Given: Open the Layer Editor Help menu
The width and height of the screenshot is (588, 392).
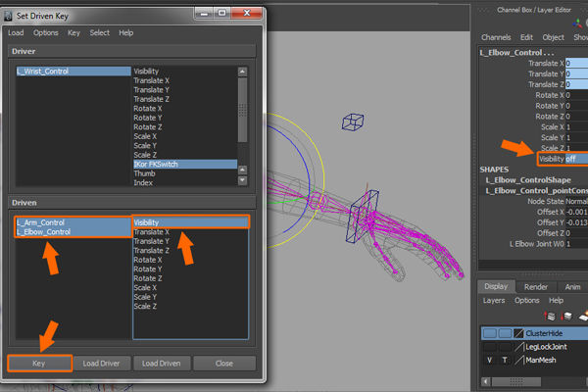Looking at the screenshot, I should point(556,301).
